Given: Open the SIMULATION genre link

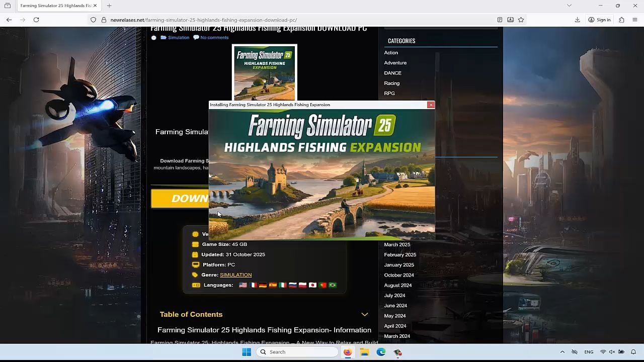Looking at the screenshot, I should tap(235, 275).
